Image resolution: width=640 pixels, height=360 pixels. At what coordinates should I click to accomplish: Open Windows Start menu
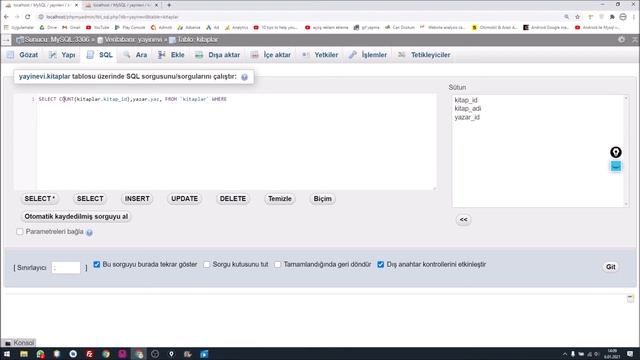coord(7,354)
